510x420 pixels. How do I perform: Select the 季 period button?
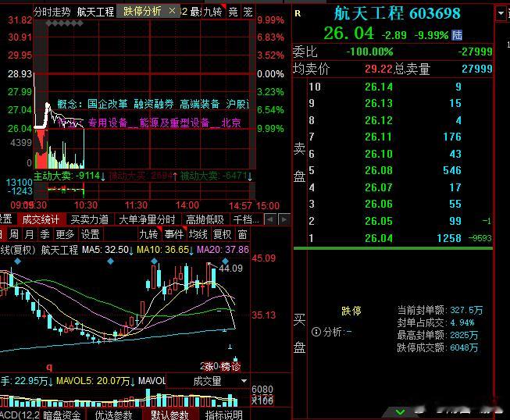coord(45,234)
